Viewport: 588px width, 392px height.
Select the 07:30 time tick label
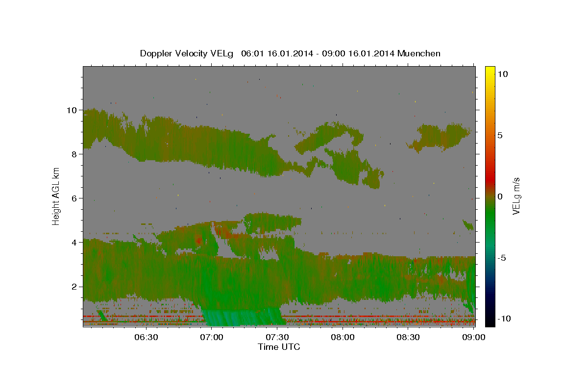(277, 338)
